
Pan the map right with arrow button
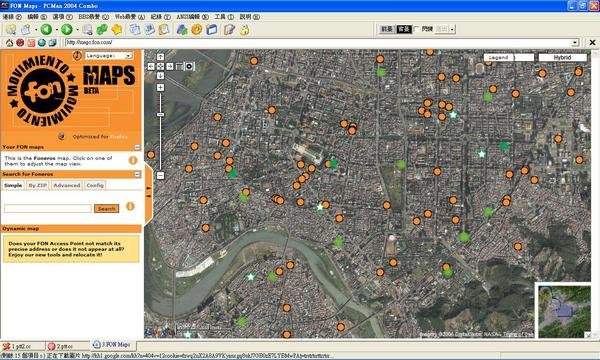170,67
